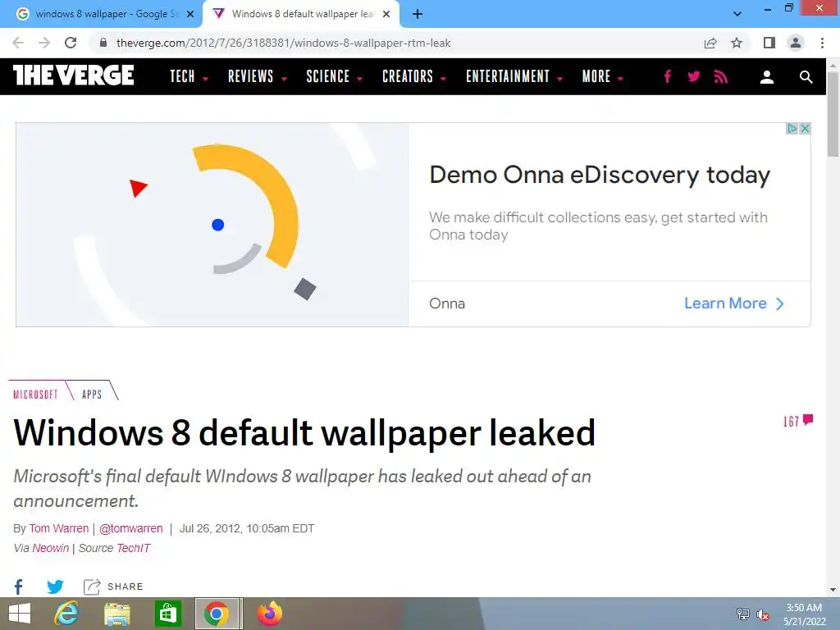The image size is (840, 630).
Task: Expand the SCIENCE menu
Action: (335, 76)
